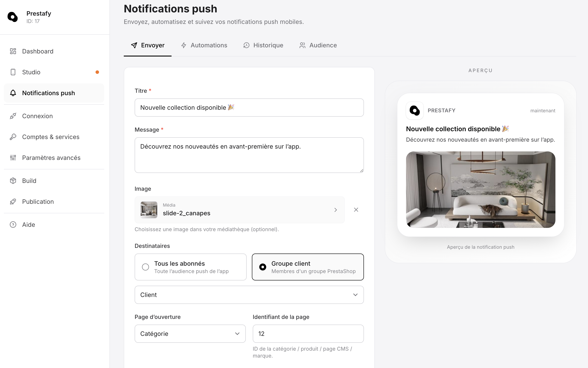Screen dimensions: 588x368
Task: Click 'maintenant' timestamp in the preview
Action: [543, 111]
